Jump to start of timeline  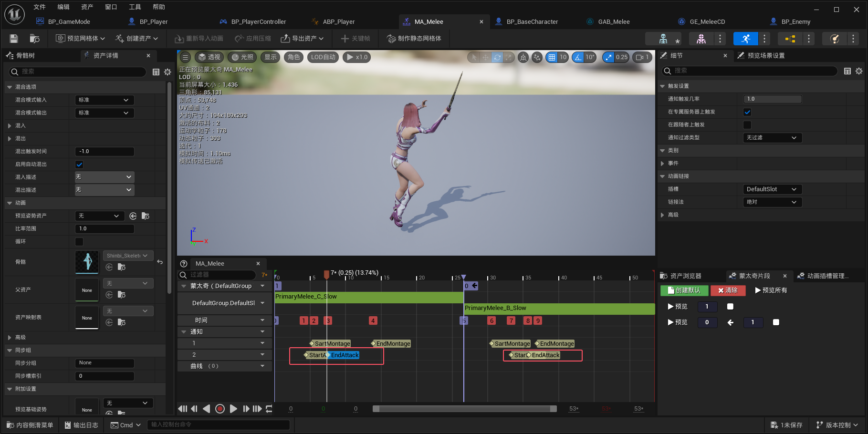[183, 409]
